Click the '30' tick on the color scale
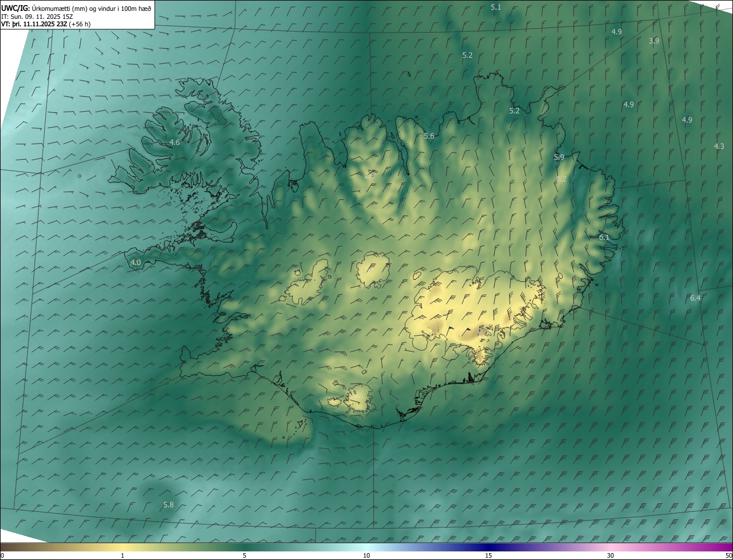This screenshot has width=733, height=560. [610, 555]
